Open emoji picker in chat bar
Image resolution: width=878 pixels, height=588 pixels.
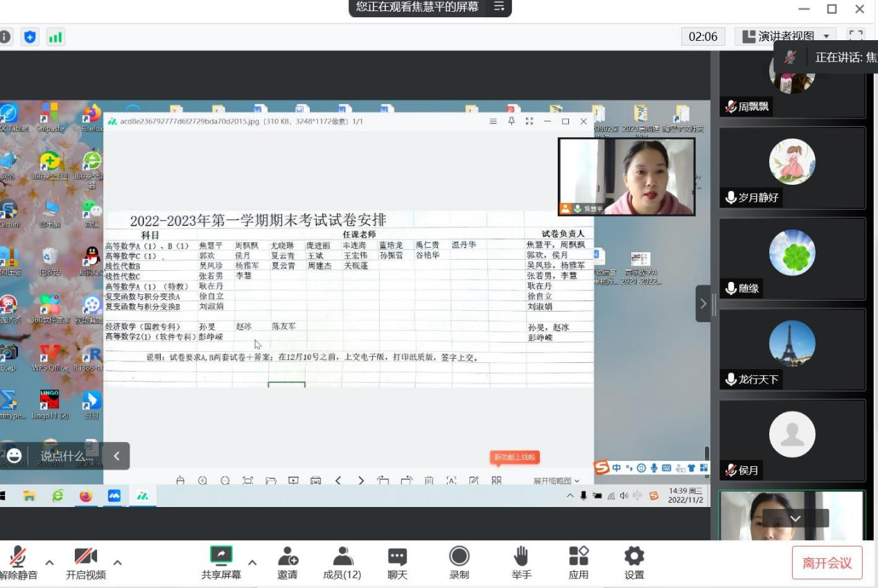15,456
